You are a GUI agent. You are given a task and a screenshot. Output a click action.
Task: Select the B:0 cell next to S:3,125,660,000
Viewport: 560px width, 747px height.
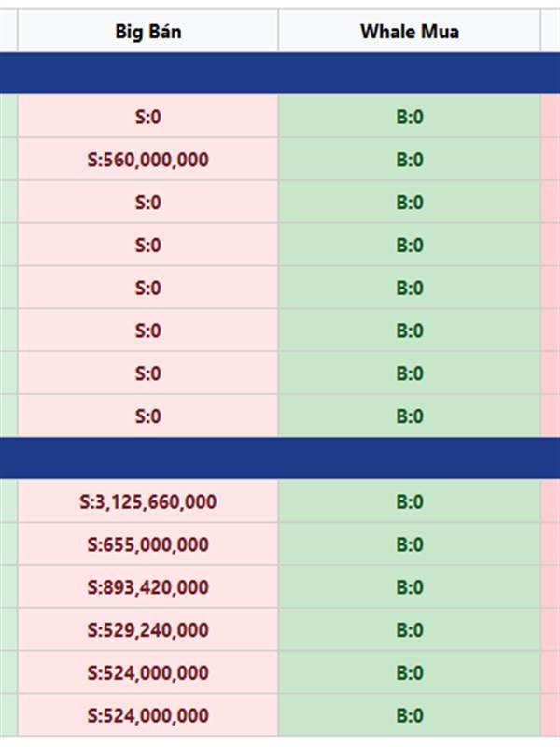(x=409, y=502)
